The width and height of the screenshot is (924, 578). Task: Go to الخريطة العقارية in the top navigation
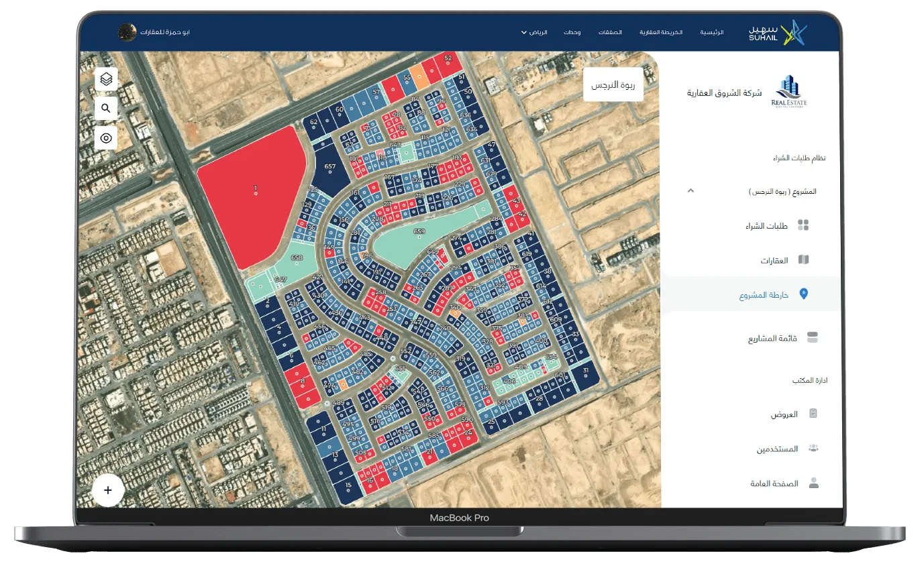click(660, 32)
